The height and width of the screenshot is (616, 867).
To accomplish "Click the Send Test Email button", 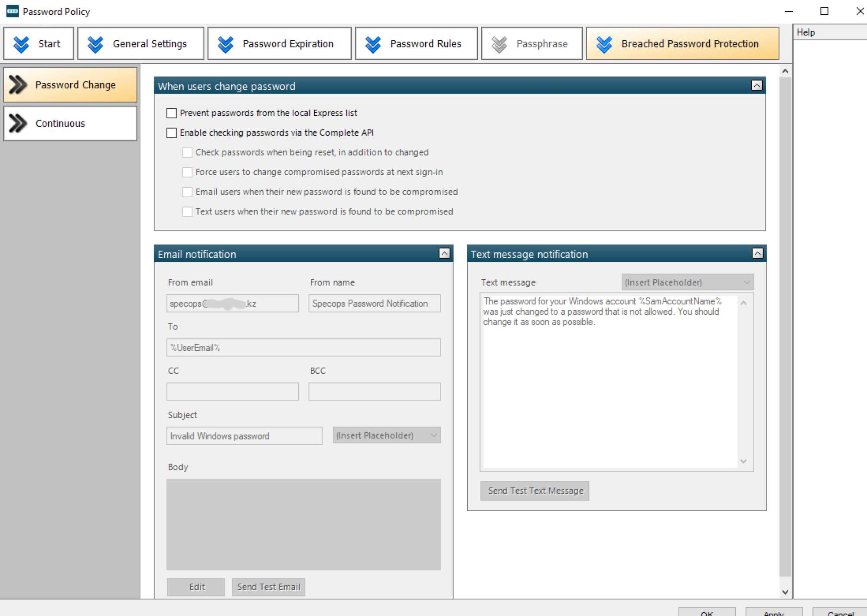I will tap(268, 587).
